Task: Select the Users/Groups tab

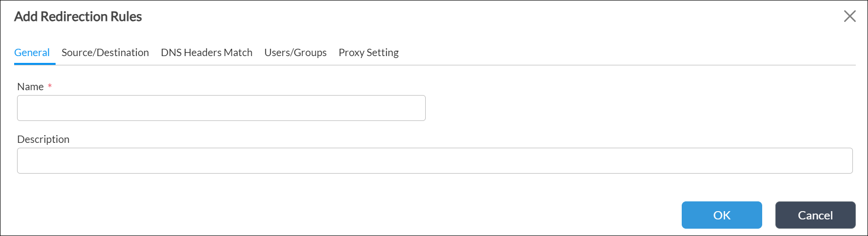Action: coord(295,53)
